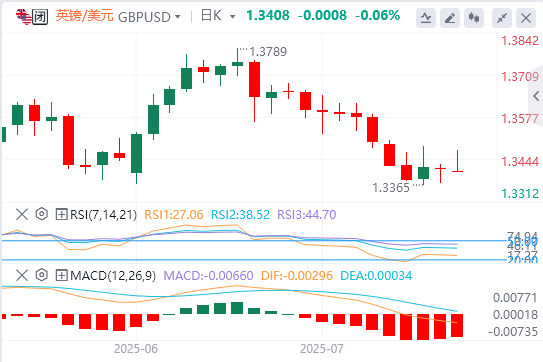Viewport: 543px width, 362px height.
Task: Collapse chart with shrink arrows icon
Action: point(502,18)
